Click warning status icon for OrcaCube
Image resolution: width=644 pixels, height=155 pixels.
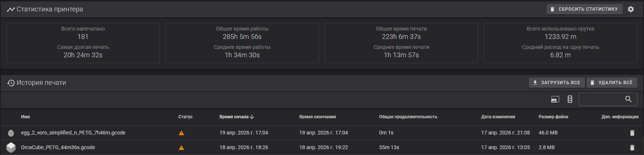[181, 148]
